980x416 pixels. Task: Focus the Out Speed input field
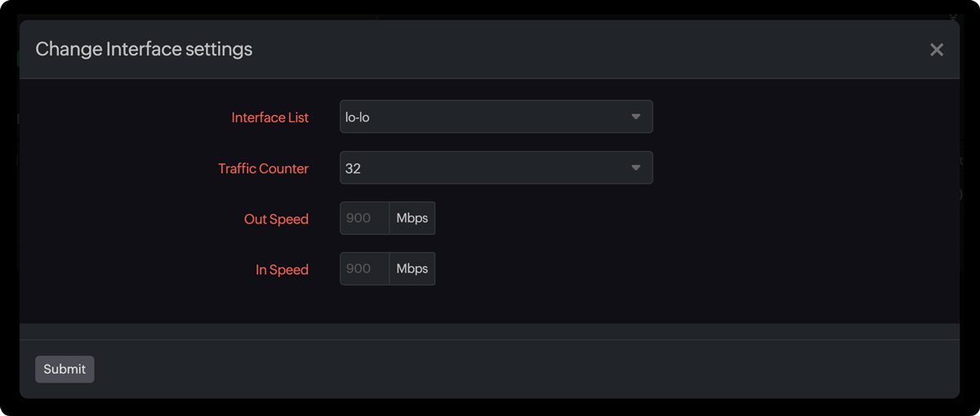click(x=364, y=219)
